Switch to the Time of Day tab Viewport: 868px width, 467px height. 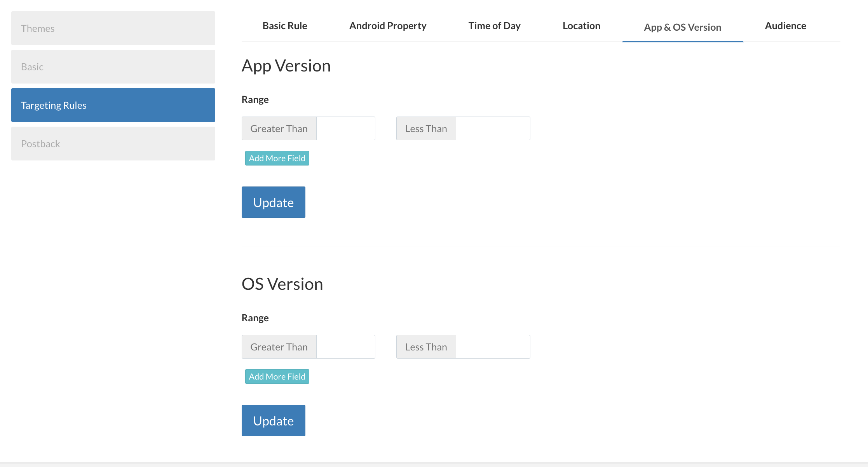coord(494,26)
